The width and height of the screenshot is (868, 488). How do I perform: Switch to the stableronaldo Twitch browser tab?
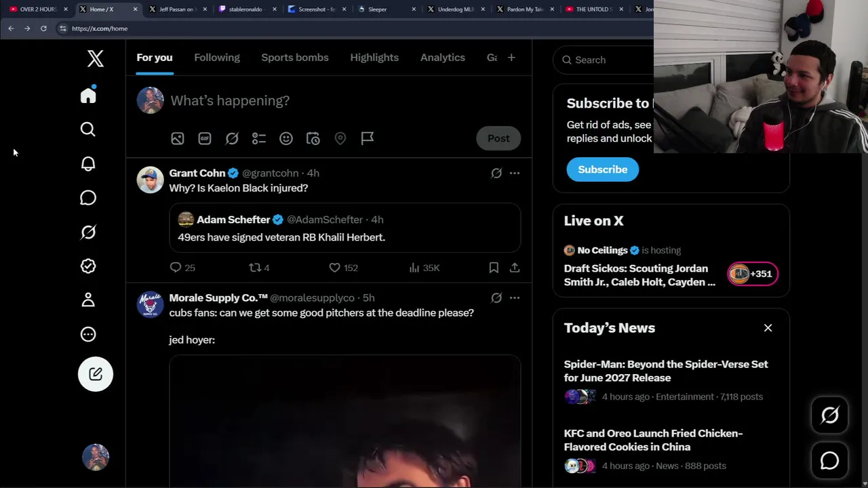click(x=247, y=9)
